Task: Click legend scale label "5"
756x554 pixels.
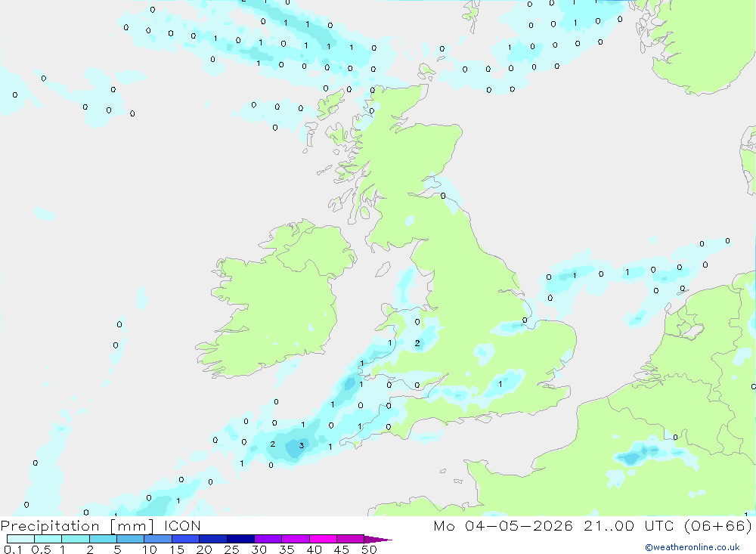Action: tap(117, 549)
